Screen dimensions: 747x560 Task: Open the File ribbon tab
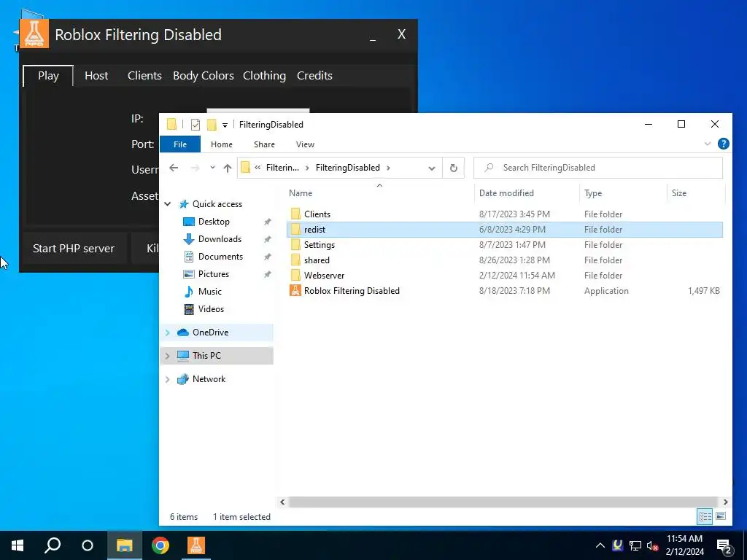pos(180,144)
